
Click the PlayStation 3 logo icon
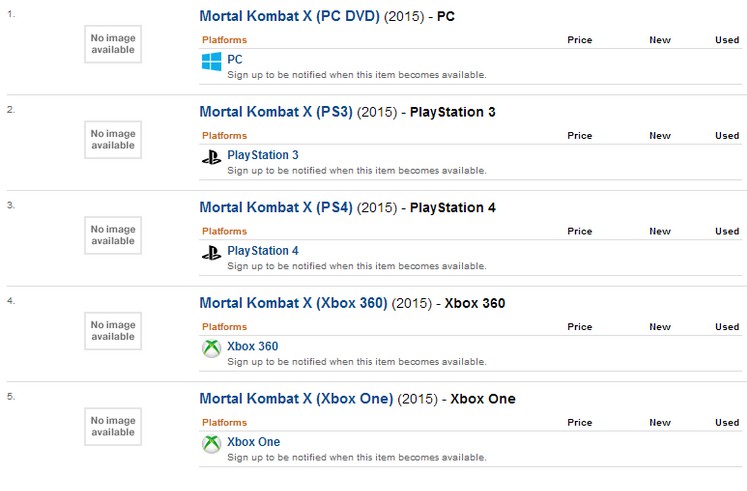point(212,157)
